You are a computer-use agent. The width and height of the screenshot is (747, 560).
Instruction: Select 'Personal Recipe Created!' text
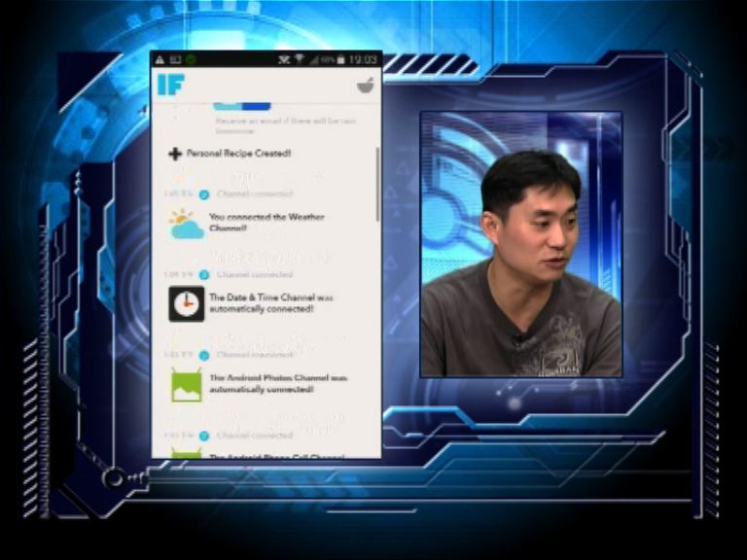pos(238,154)
